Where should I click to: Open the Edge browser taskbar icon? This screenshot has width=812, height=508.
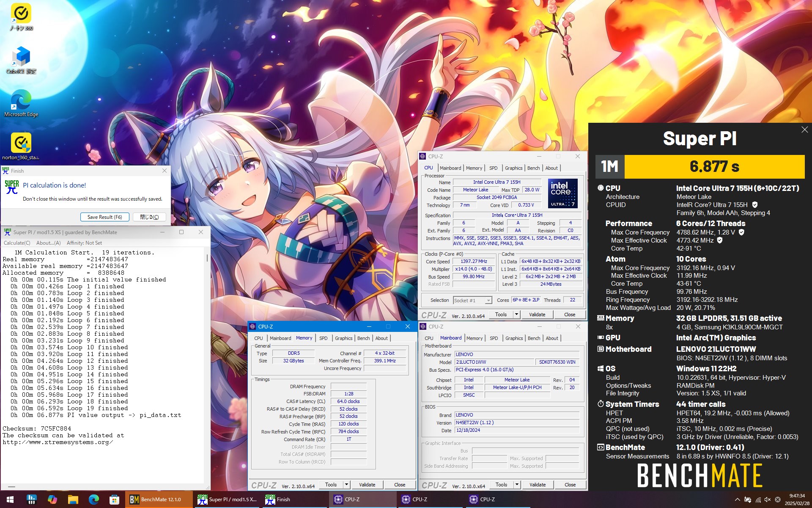94,500
